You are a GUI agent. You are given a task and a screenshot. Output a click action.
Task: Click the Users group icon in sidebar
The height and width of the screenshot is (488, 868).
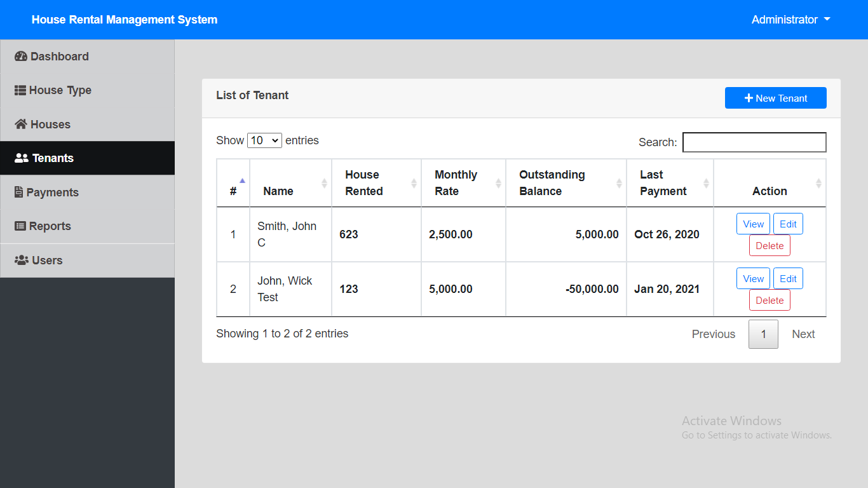click(x=20, y=260)
